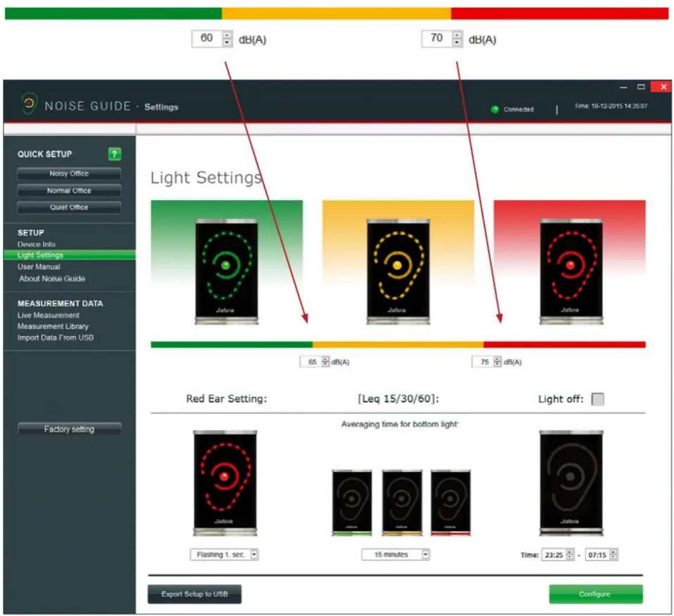674x616 pixels.
Task: Adjust the 07:15 end time spinner
Action: tap(614, 555)
